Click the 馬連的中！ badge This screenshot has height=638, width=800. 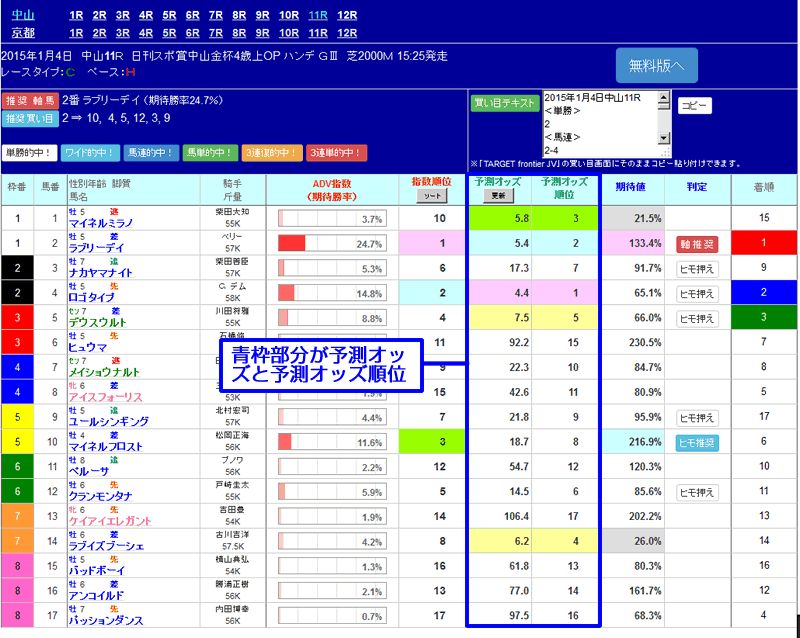click(151, 153)
